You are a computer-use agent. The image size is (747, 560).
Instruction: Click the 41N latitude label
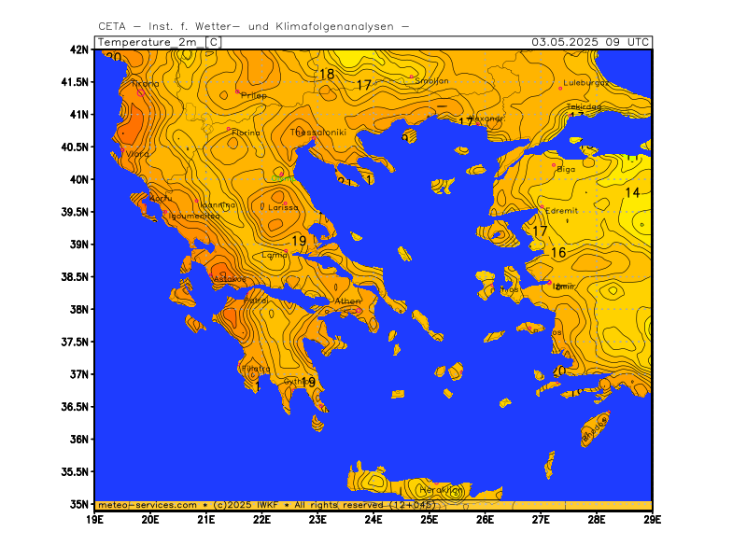[x=79, y=114]
